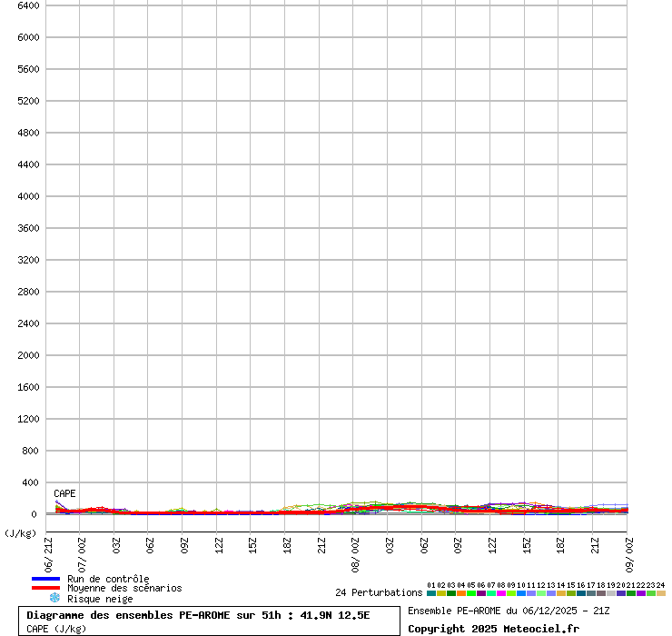Click the Copyright 2025 Meteociel.fr text
The height and width of the screenshot is (636, 672).
493,629
